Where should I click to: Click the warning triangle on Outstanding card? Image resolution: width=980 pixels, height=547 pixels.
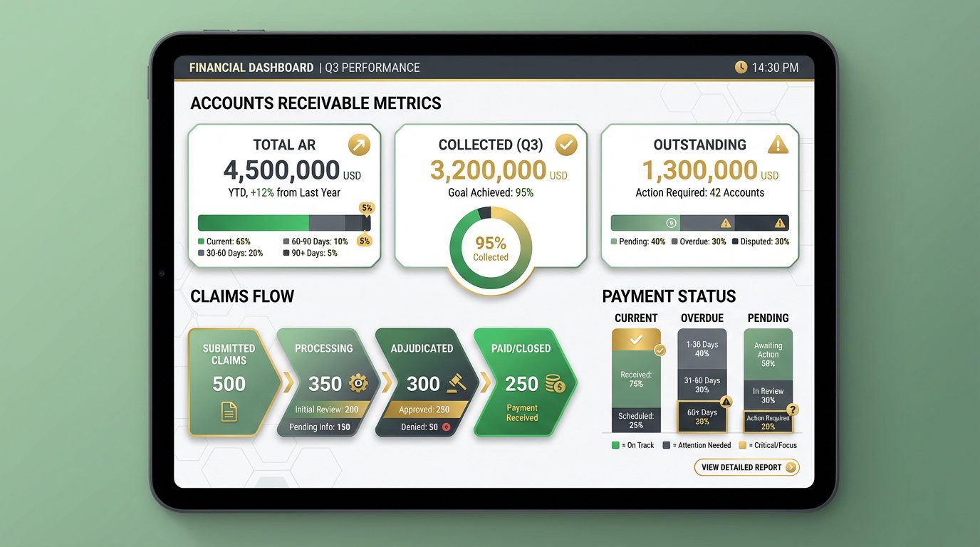coord(778,144)
